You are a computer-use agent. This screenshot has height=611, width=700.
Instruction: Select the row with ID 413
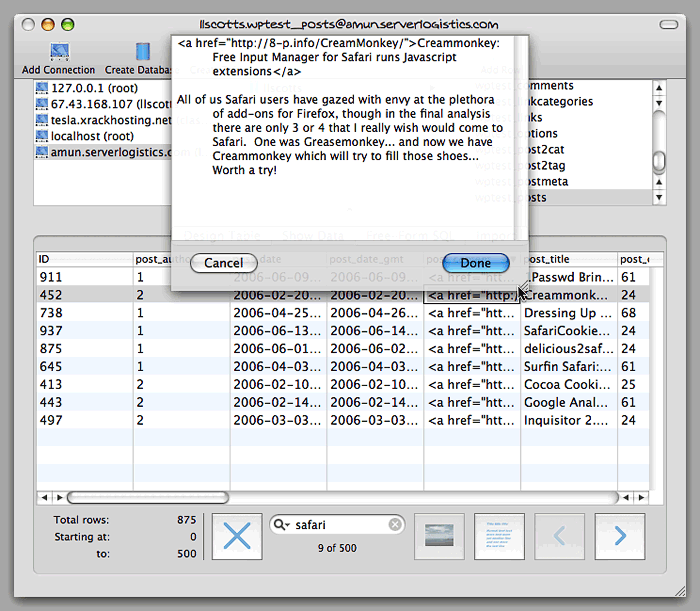[343, 384]
